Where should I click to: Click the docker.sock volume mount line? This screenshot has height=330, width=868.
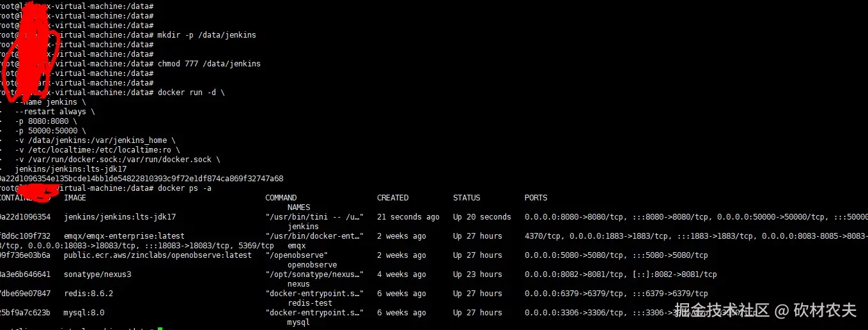(118, 160)
